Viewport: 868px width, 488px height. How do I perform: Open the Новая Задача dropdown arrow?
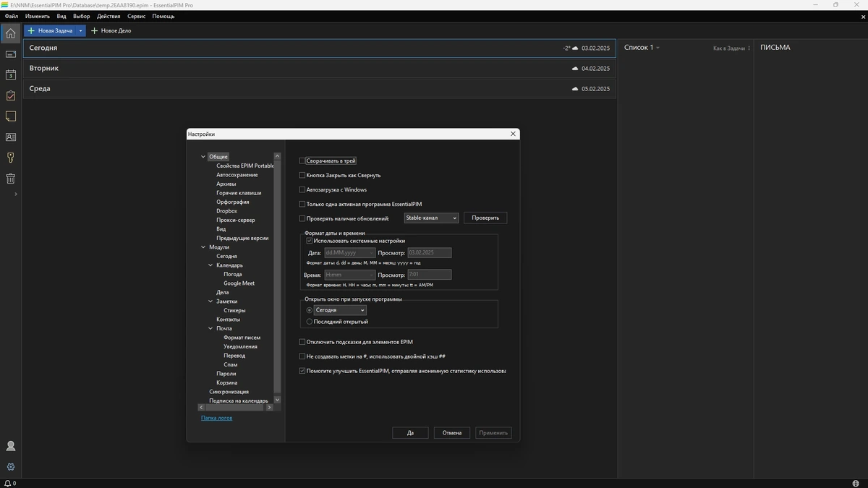[80, 30]
